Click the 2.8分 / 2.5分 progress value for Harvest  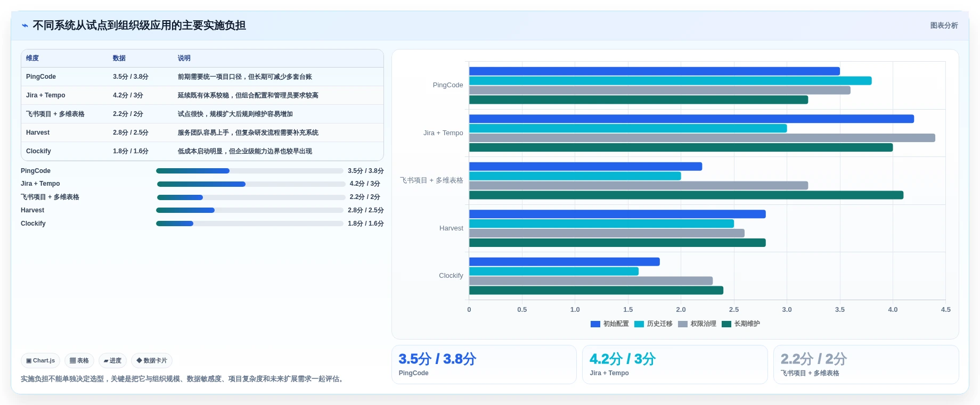366,210
